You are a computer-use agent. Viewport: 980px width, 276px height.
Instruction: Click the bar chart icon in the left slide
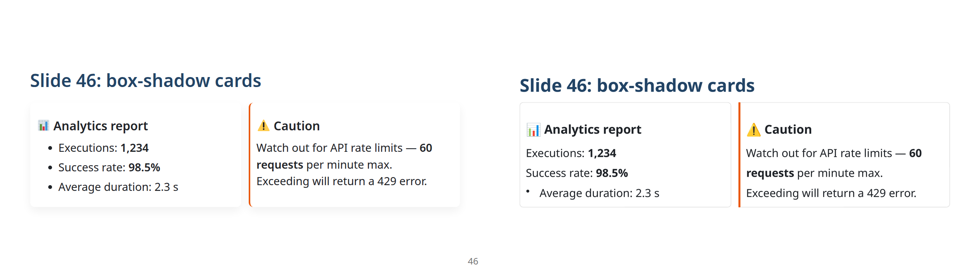(x=43, y=125)
